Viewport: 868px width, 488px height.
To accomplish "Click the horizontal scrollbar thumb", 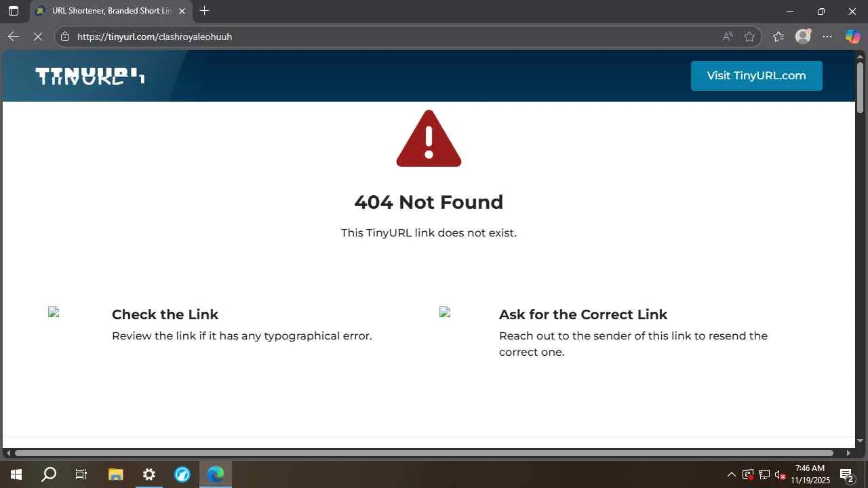I will [x=424, y=453].
